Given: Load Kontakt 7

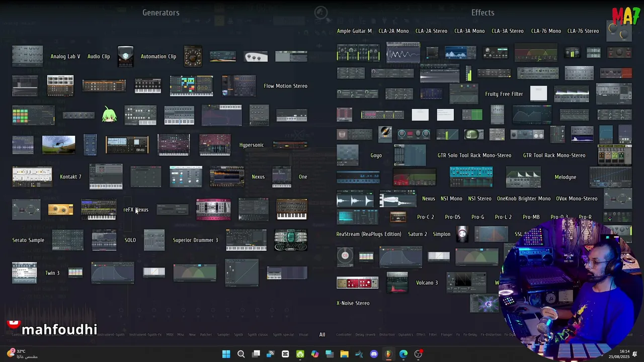Looking at the screenshot, I should point(70,176).
